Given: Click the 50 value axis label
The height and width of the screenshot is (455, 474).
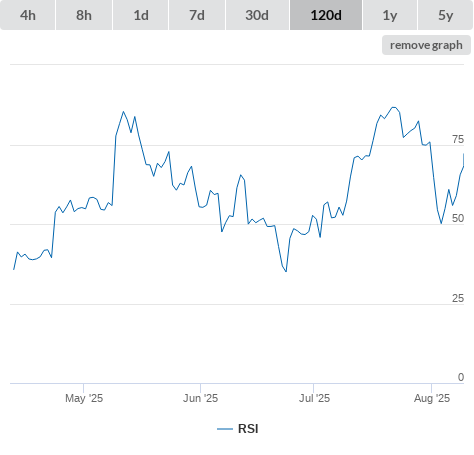Looking at the screenshot, I should [458, 218].
